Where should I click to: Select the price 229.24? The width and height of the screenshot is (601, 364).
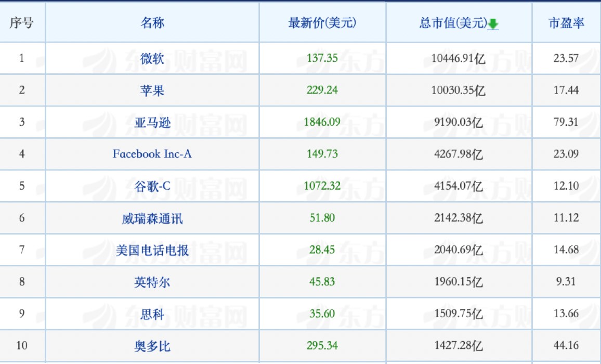[x=322, y=90]
